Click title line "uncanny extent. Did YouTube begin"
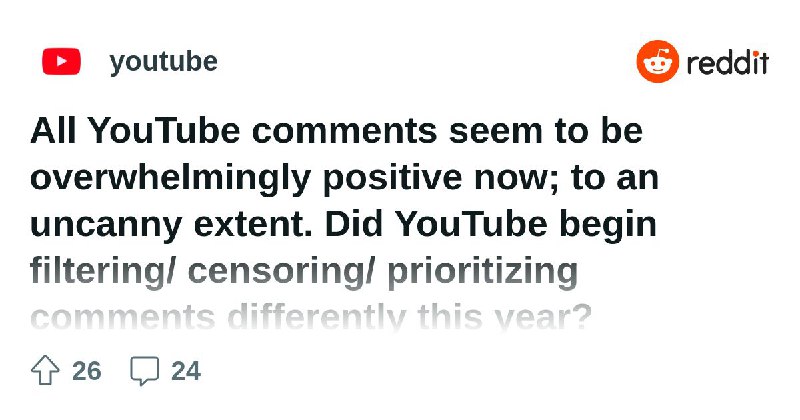This screenshot has height=420, width=800. click(x=343, y=226)
